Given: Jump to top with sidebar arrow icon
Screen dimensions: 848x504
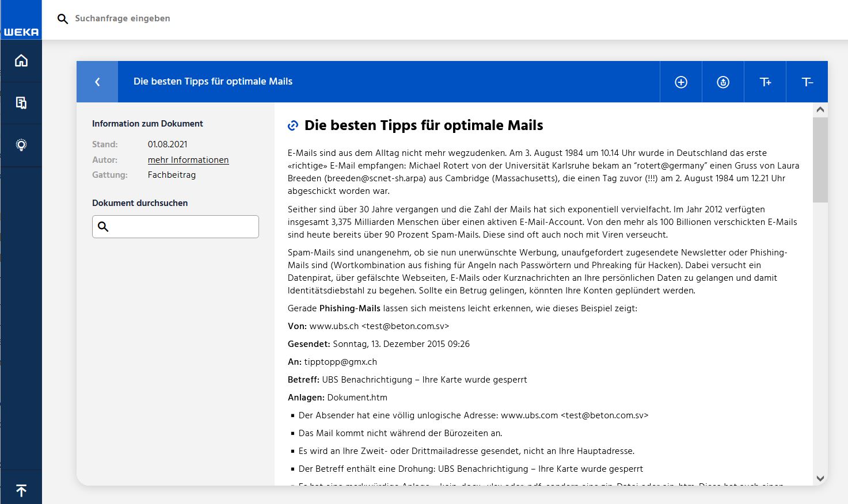Looking at the screenshot, I should click(21, 490).
